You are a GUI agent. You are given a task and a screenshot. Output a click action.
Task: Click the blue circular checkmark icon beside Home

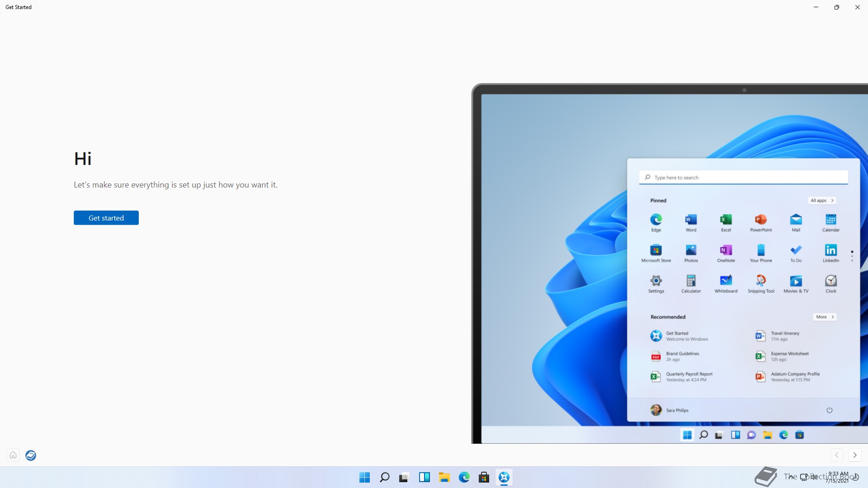(x=31, y=455)
